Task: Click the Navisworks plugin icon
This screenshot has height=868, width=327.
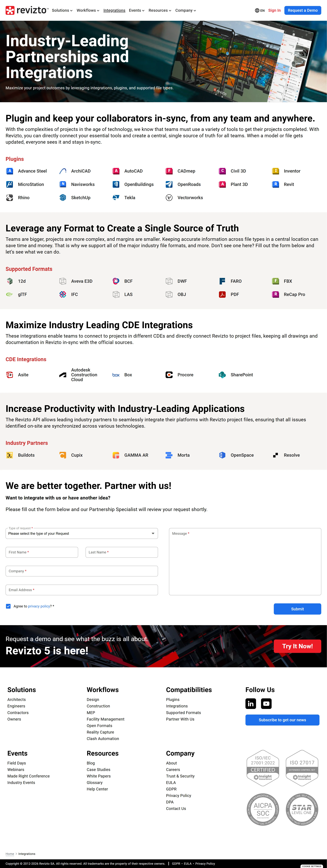Action: [63, 184]
